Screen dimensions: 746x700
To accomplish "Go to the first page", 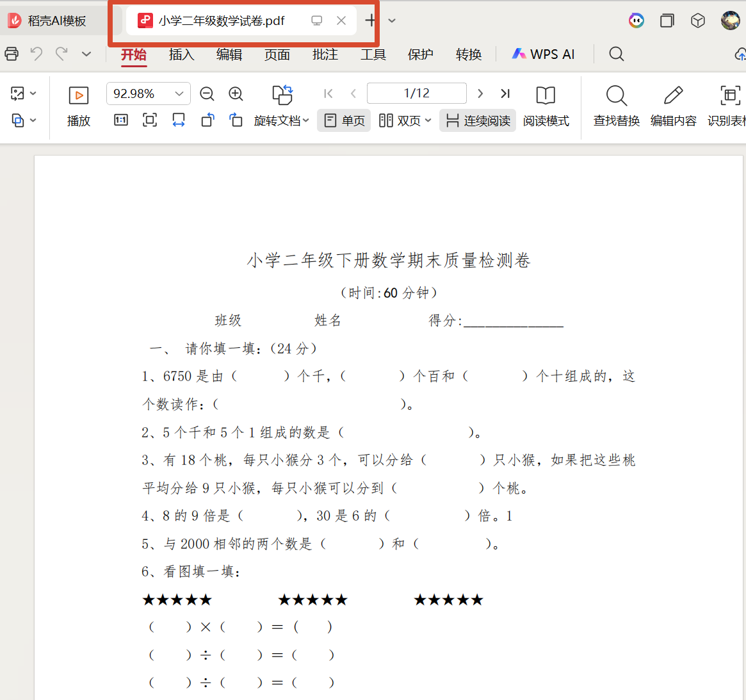I will [x=328, y=94].
